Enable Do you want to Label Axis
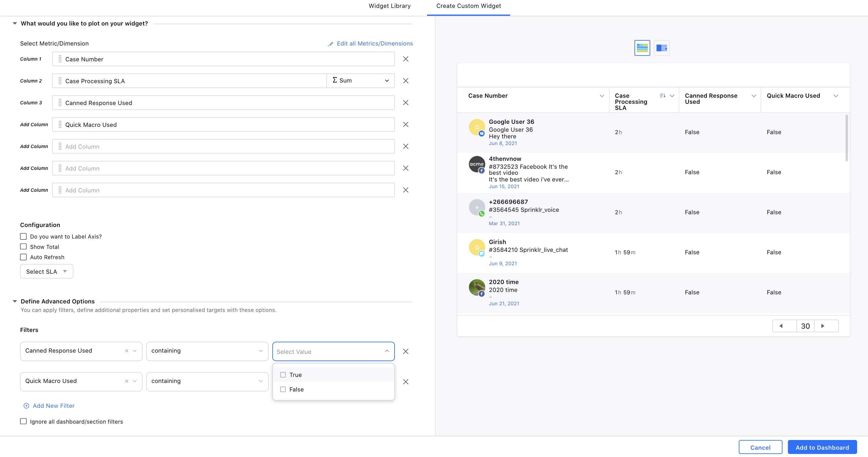Image resolution: width=868 pixels, height=457 pixels. click(x=23, y=236)
